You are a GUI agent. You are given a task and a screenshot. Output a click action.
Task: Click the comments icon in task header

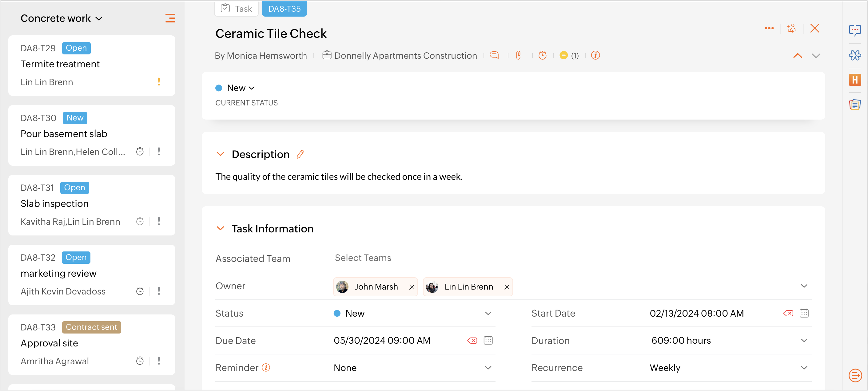pyautogui.click(x=494, y=55)
